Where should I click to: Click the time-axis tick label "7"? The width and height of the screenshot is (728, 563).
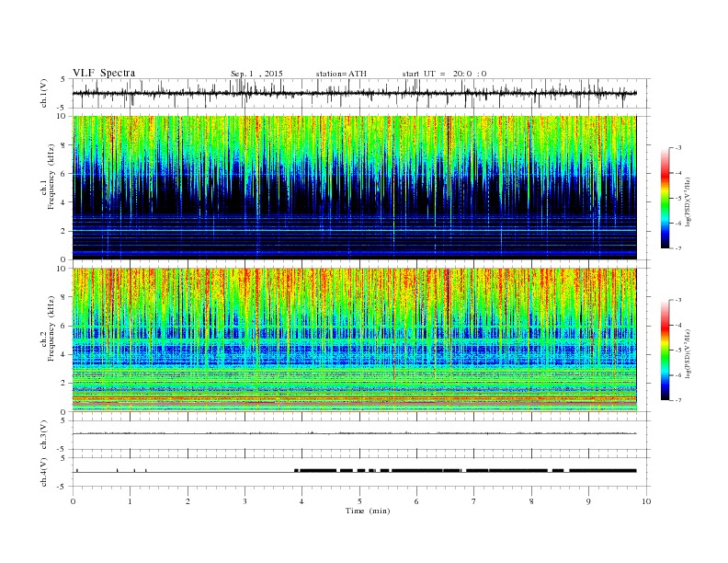point(474,501)
